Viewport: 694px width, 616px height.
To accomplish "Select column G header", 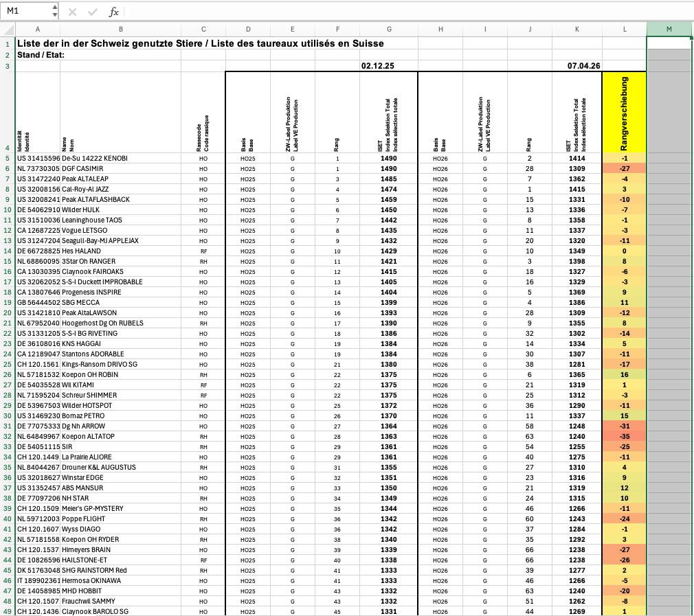I will click(390, 29).
